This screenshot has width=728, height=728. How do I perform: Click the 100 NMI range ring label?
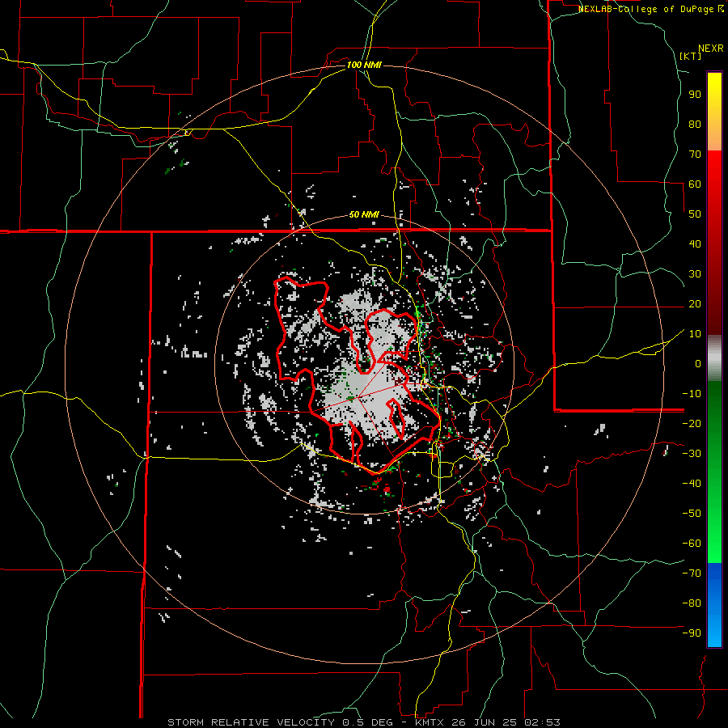pos(364,65)
